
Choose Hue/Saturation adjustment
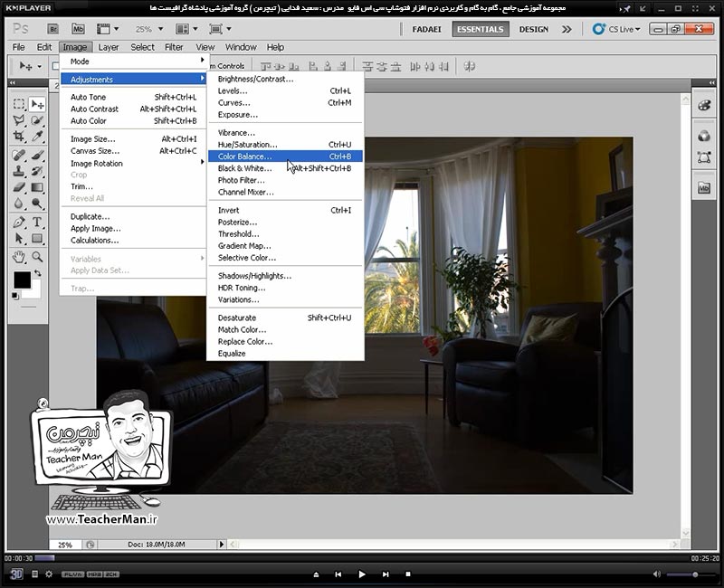click(285, 145)
